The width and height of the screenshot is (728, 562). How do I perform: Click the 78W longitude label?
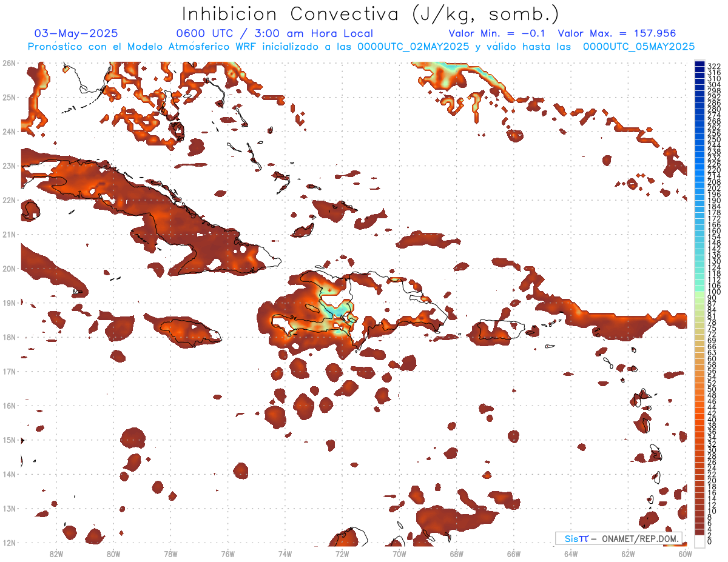[170, 553]
